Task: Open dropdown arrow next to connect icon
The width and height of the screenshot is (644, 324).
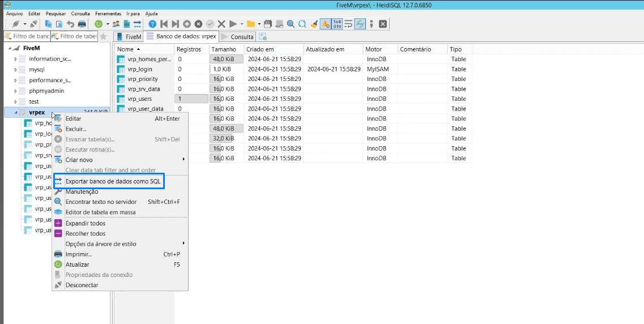Action: (x=25, y=24)
